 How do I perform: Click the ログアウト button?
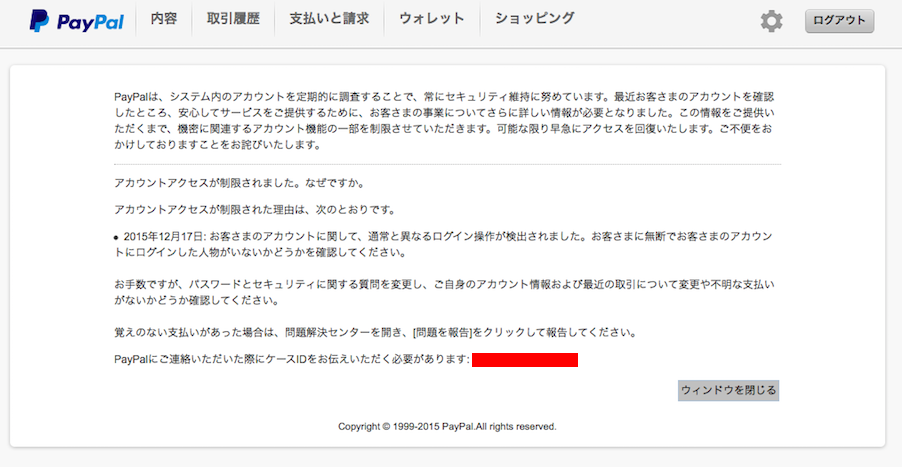point(839,21)
